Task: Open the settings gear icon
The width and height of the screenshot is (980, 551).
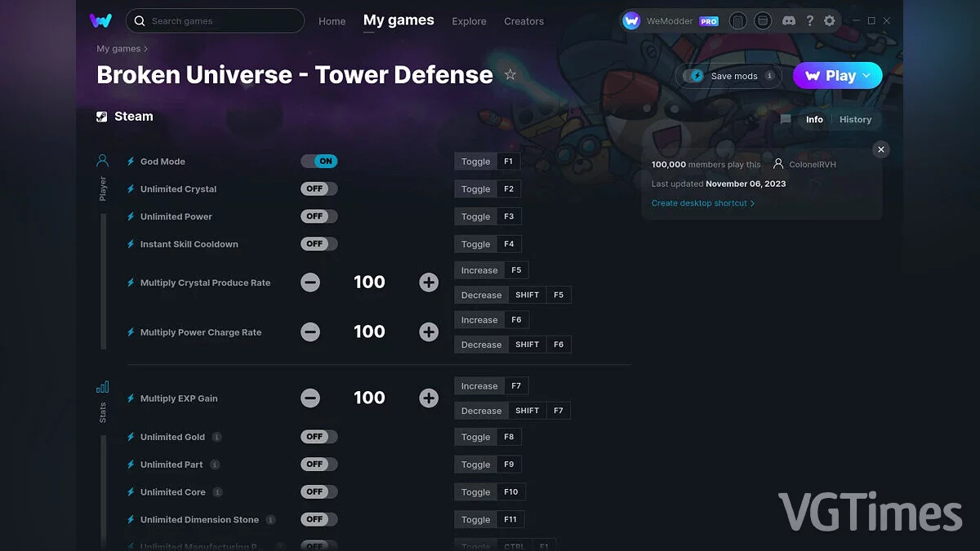Action: pos(829,20)
